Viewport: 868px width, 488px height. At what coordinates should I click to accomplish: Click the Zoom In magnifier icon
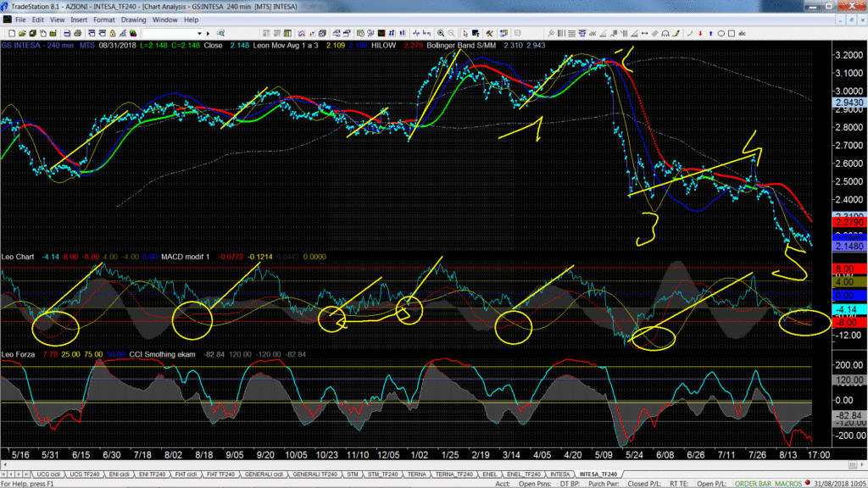(441, 33)
